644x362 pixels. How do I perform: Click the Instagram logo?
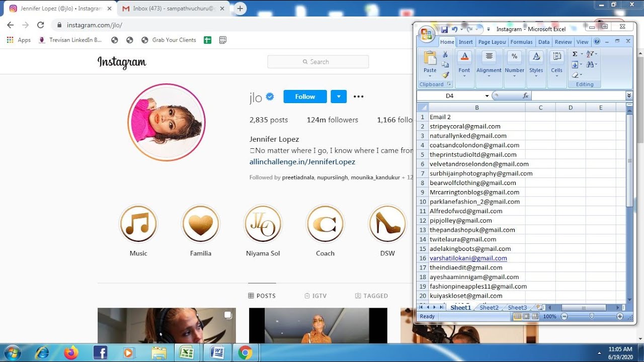tap(122, 62)
